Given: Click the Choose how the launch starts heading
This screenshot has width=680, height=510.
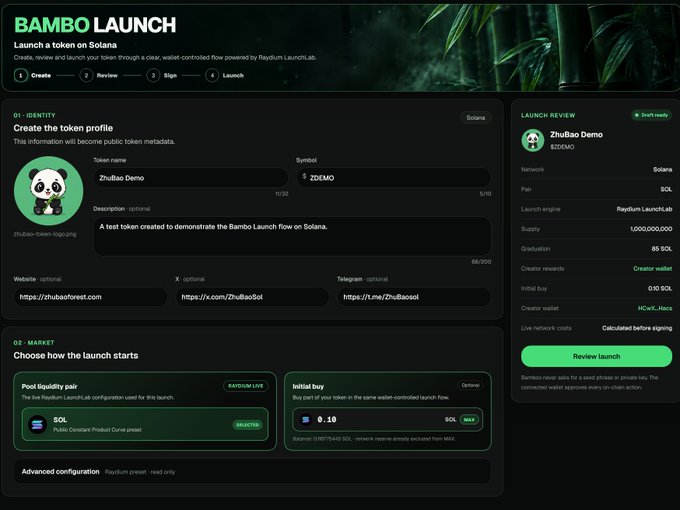Looking at the screenshot, I should (x=76, y=356).
